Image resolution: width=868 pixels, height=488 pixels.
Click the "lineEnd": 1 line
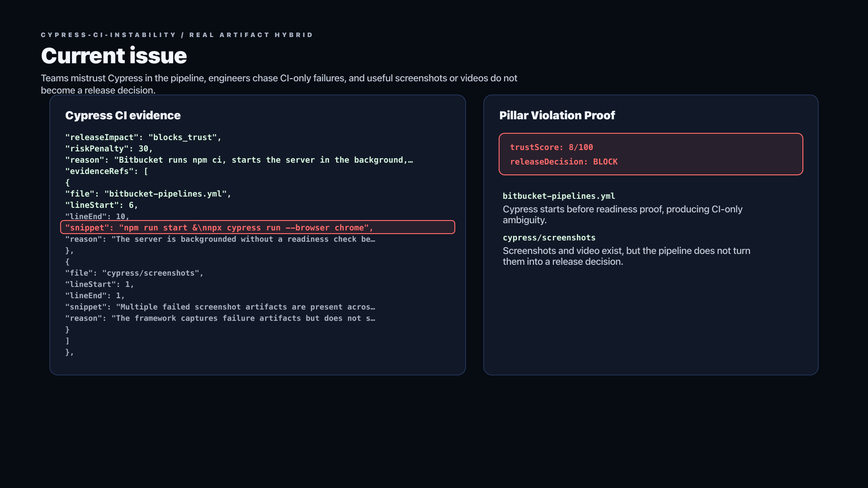point(95,296)
